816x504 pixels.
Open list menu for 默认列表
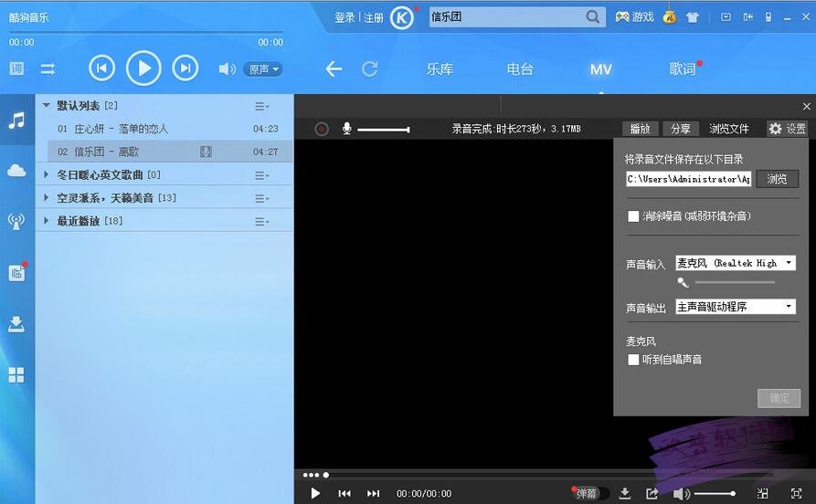[261, 106]
